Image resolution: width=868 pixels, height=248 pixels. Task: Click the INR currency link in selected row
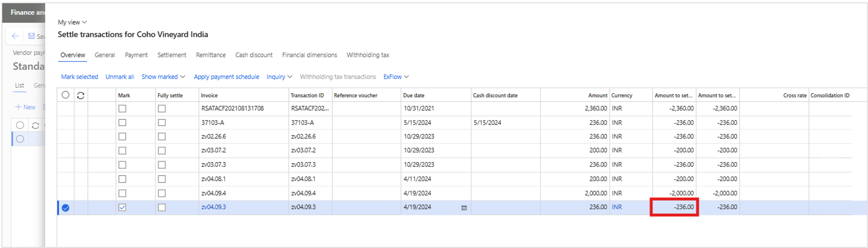(617, 207)
